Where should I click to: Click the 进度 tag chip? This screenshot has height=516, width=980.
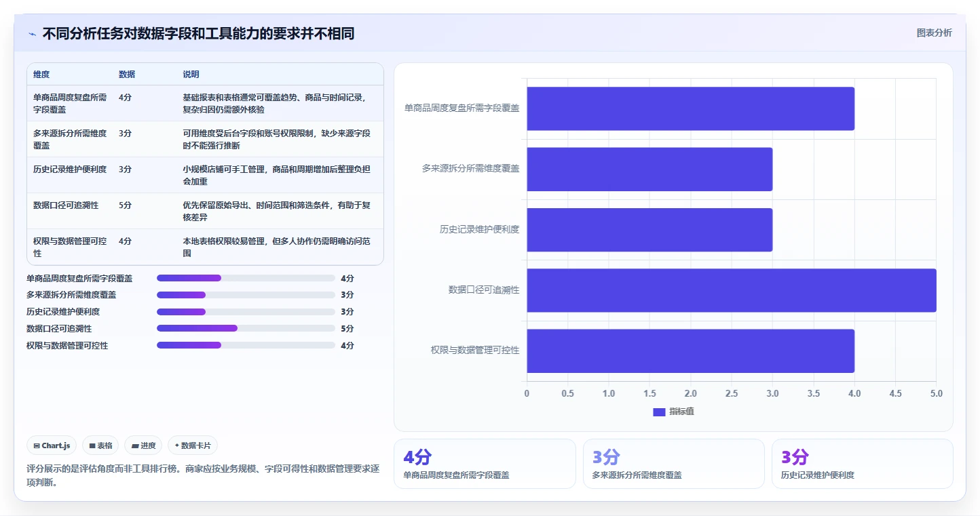[x=144, y=445]
